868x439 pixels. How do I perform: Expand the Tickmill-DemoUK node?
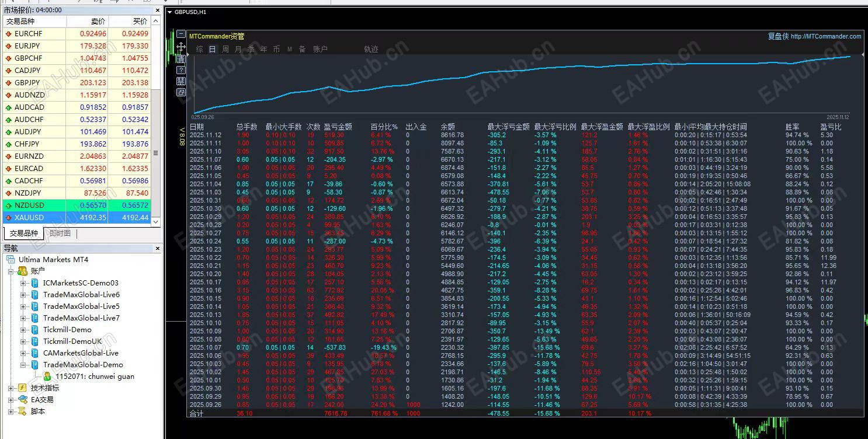[x=23, y=342]
